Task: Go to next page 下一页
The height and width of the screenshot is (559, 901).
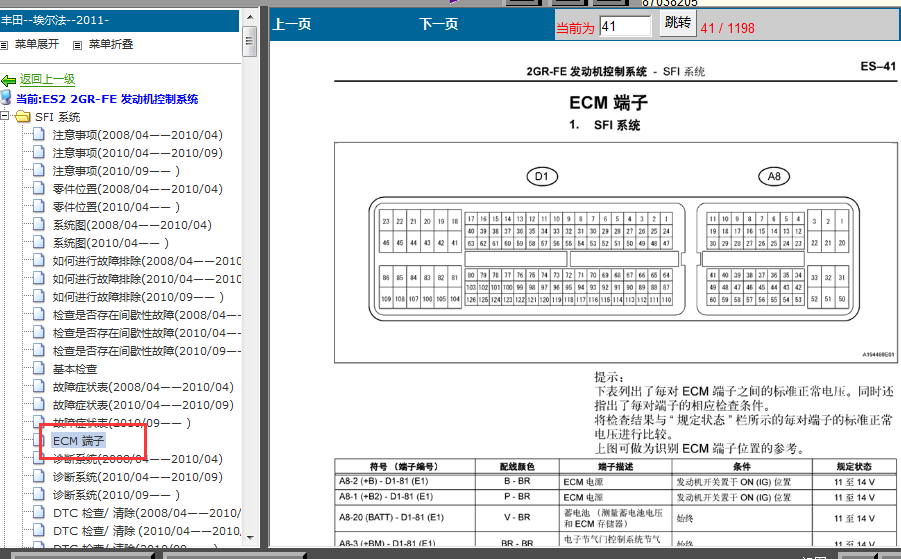Action: pos(438,24)
